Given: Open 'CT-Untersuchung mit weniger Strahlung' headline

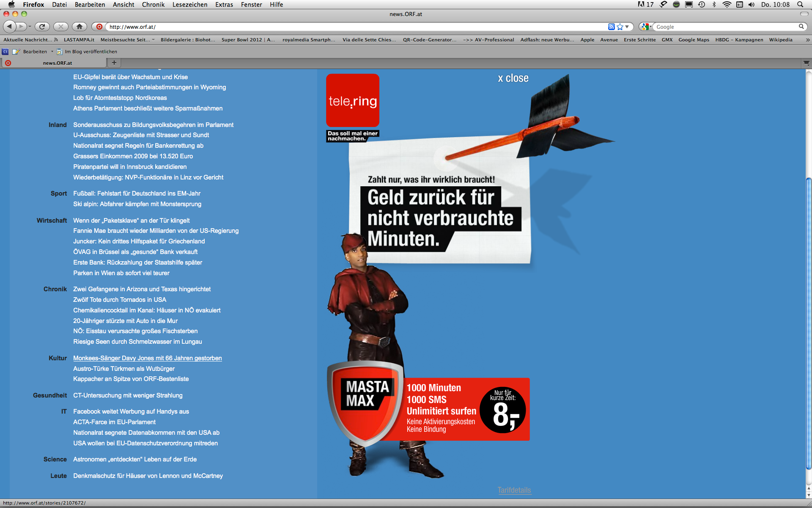Looking at the screenshot, I should 128,395.
